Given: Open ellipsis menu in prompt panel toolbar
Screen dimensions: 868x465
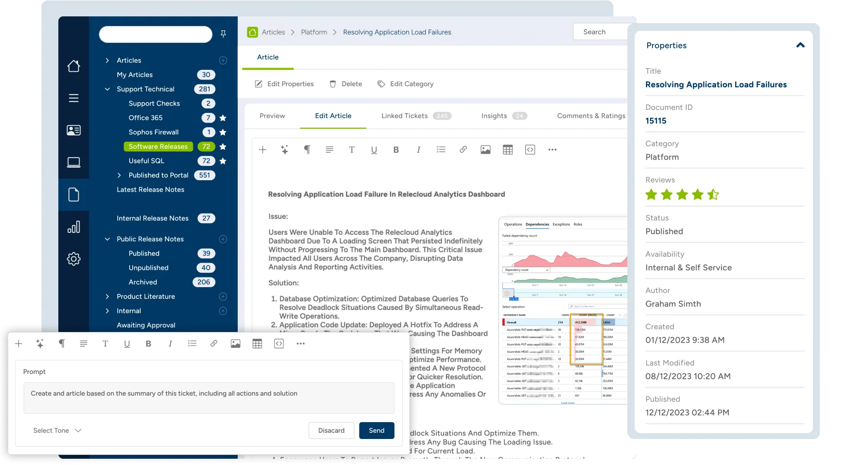Looking at the screenshot, I should (301, 344).
